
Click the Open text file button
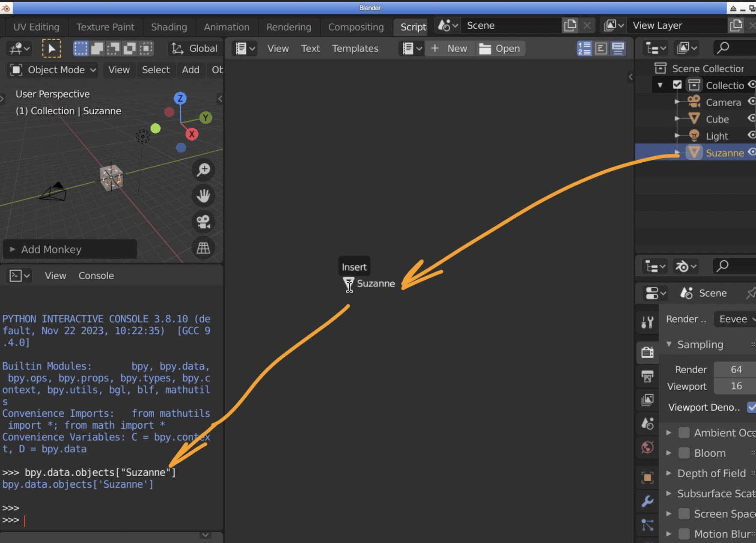(x=500, y=48)
